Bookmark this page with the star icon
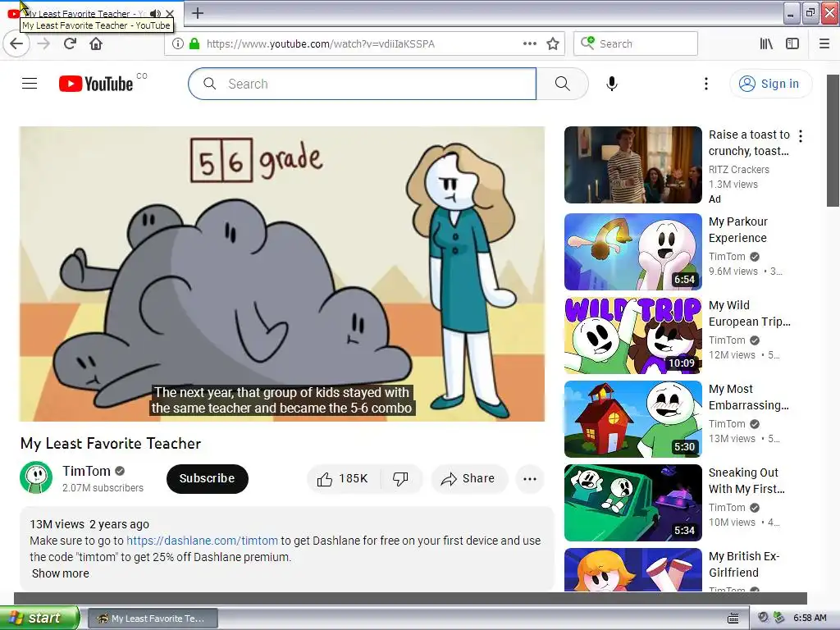Image resolution: width=840 pixels, height=630 pixels. click(553, 44)
